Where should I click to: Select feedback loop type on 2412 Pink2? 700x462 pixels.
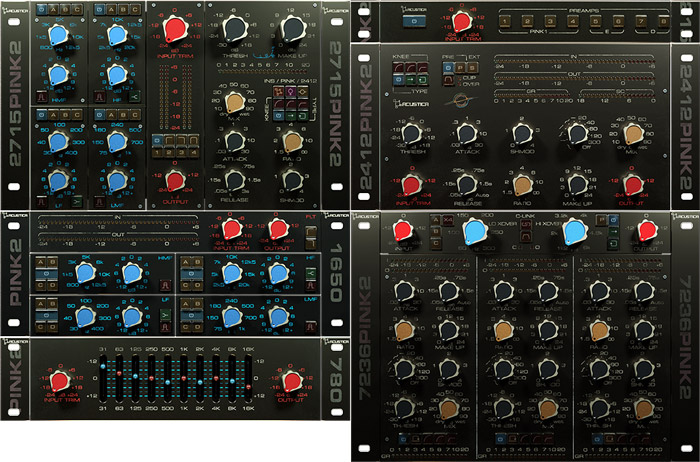pos(422,80)
